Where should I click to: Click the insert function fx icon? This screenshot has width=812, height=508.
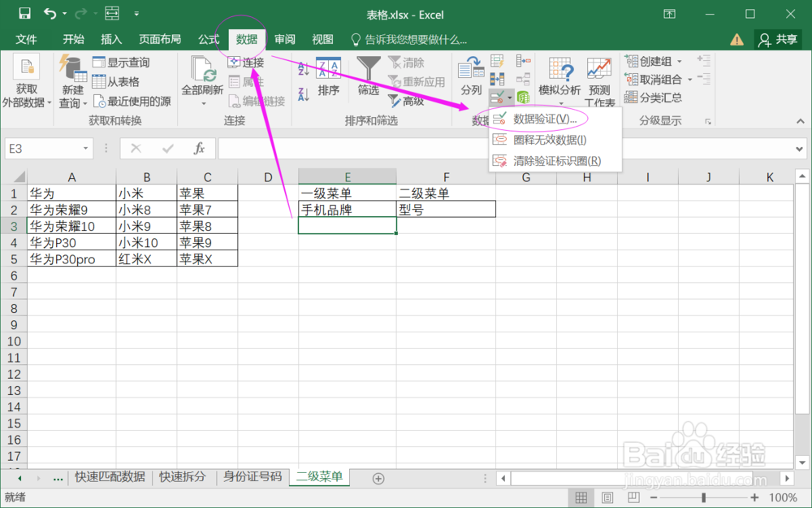tap(200, 149)
